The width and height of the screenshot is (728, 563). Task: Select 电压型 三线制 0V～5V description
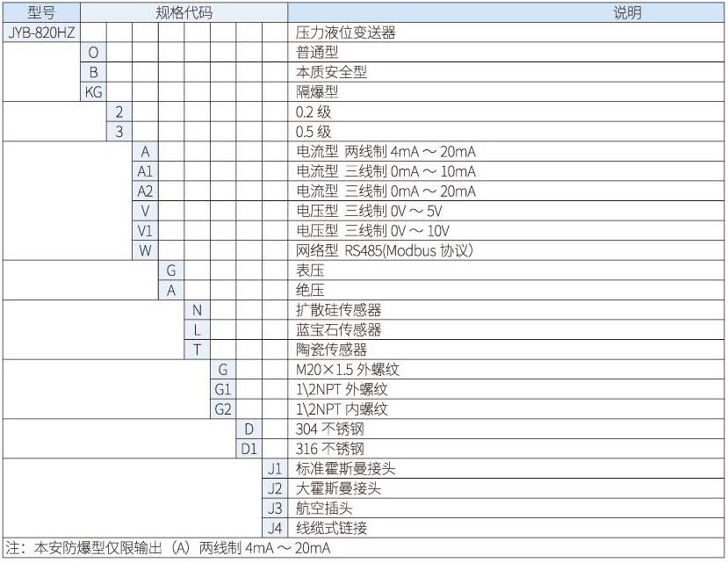369,211
